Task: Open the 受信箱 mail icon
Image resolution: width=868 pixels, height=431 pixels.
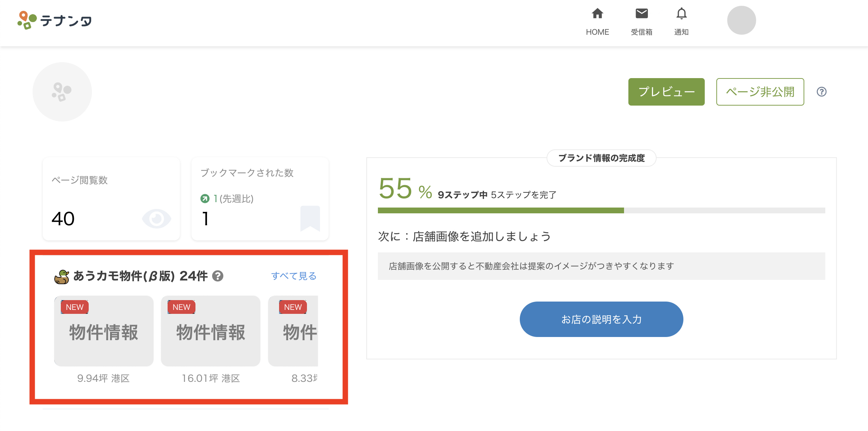Action: 641,14
